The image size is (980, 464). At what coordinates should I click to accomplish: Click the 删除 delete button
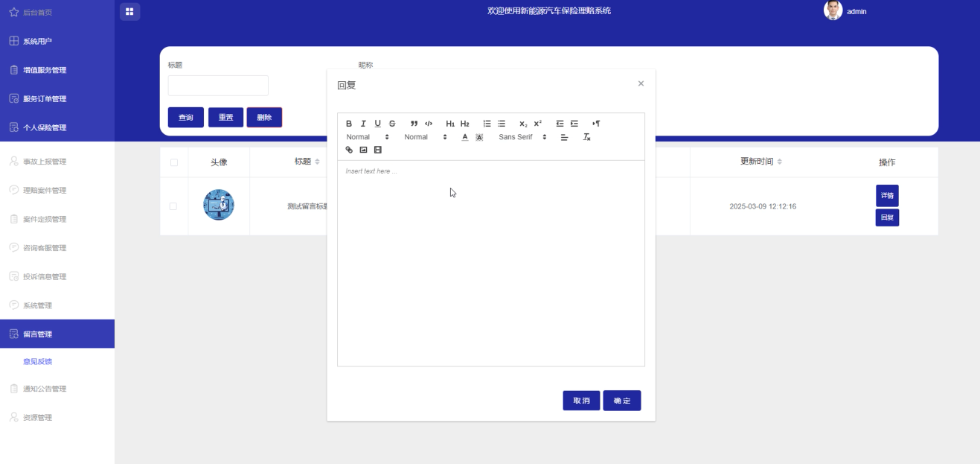264,118
